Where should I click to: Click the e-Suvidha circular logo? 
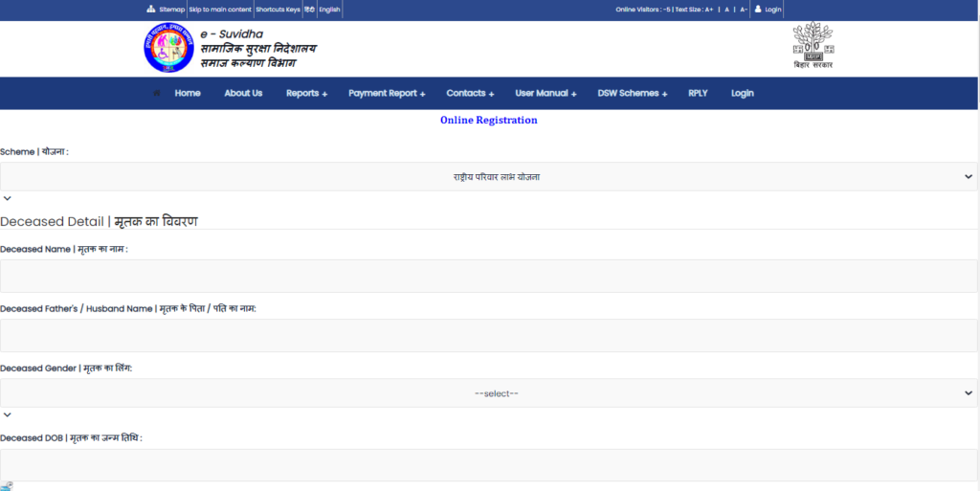167,48
